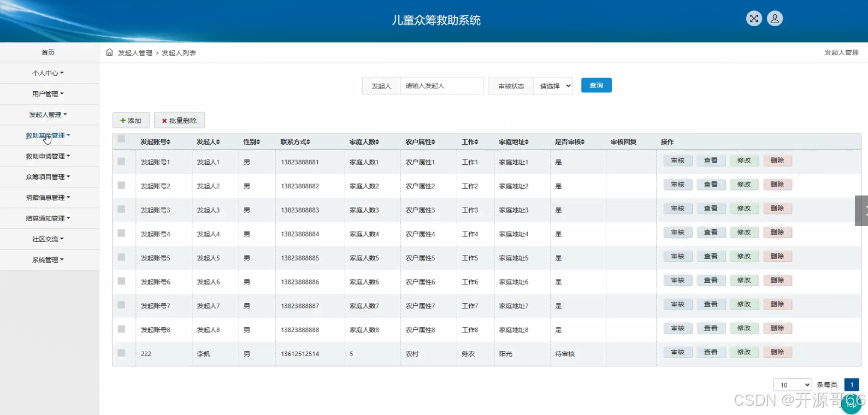The height and width of the screenshot is (415, 868).
Task: Click 删除 for row 发起账号8
Action: pyautogui.click(x=777, y=328)
